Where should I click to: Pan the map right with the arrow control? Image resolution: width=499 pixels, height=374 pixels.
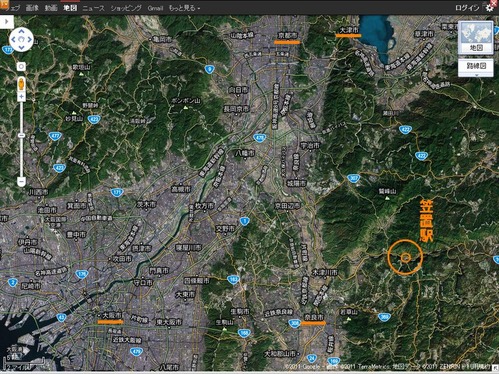point(29,40)
